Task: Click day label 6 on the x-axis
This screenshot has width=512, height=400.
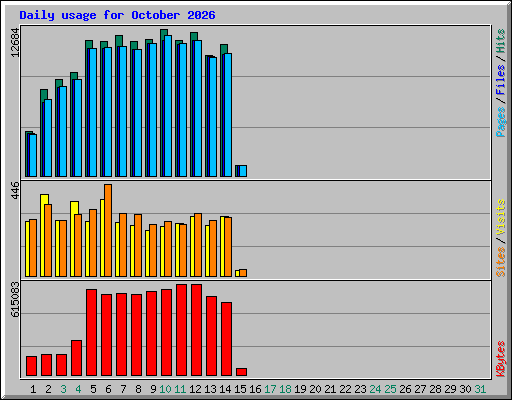Action: [x=108, y=389]
